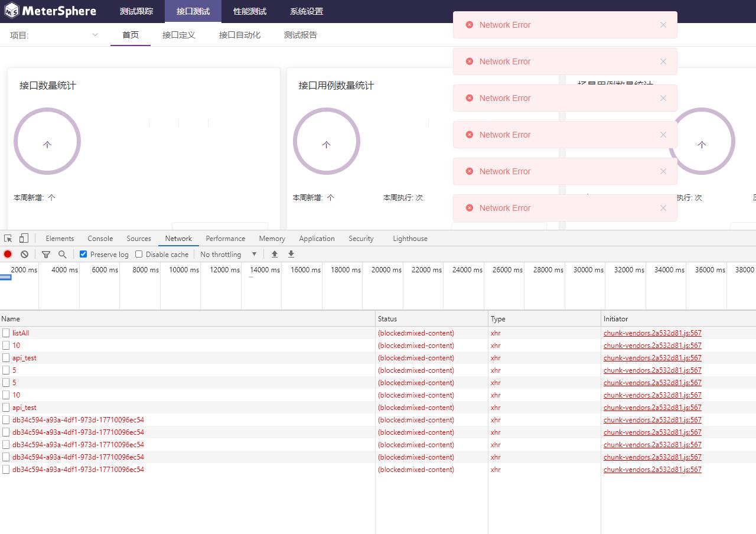Screen dimensions: 756x534
Task: Sort requests by Status column header
Action: tap(432, 319)
